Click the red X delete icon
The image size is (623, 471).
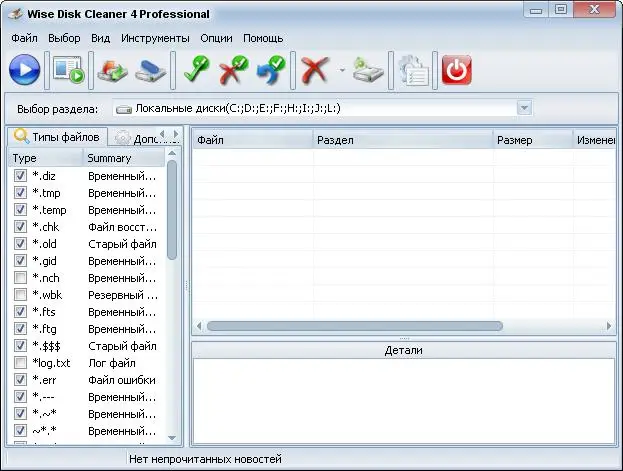tap(315, 70)
